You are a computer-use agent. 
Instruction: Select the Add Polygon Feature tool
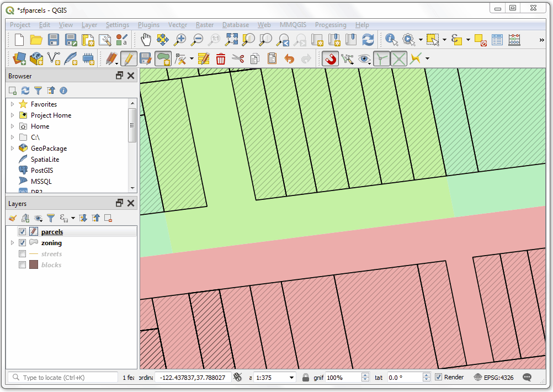164,58
